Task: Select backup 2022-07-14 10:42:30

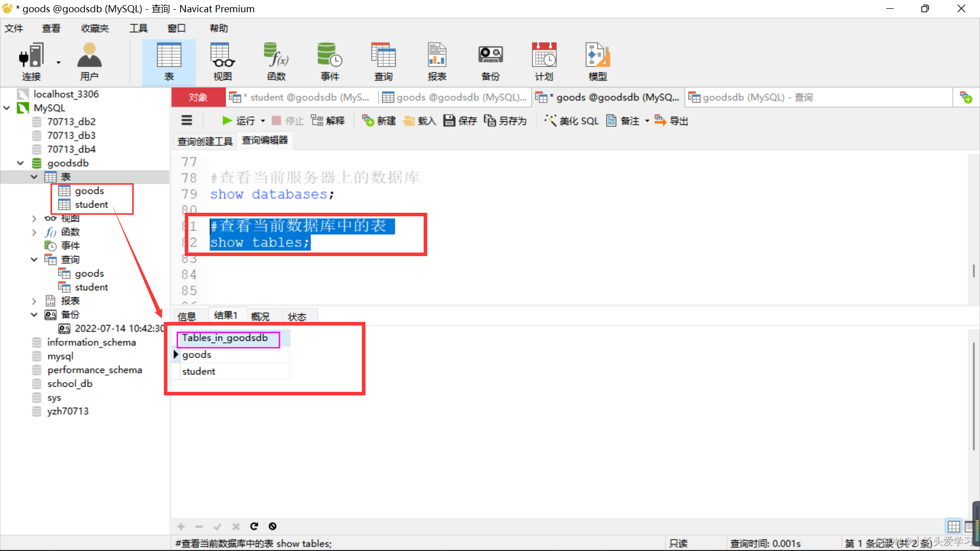Action: (119, 329)
